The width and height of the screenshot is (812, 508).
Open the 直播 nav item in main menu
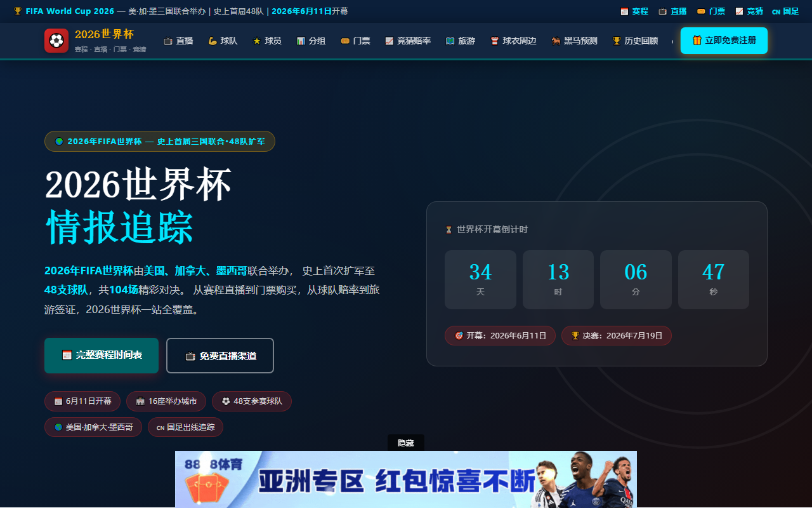tap(178, 41)
